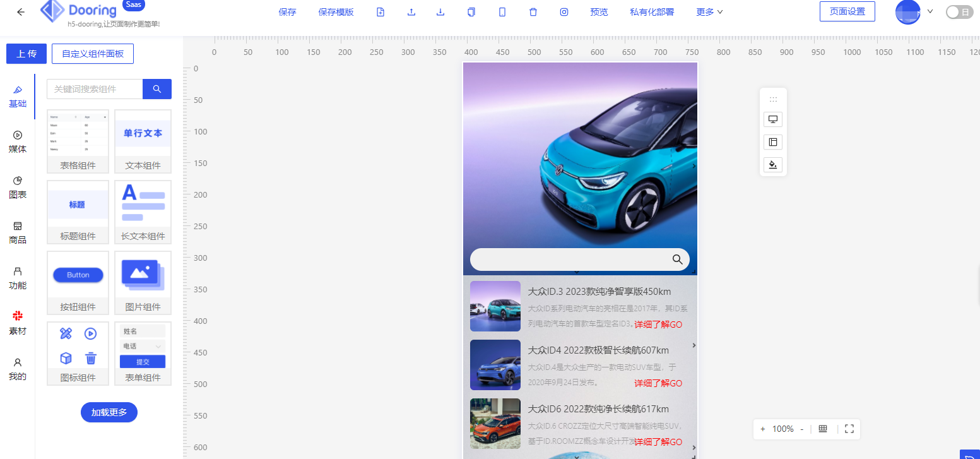This screenshot has height=459, width=980.
Task: Click the Dooring logo
Action: pyautogui.click(x=78, y=11)
